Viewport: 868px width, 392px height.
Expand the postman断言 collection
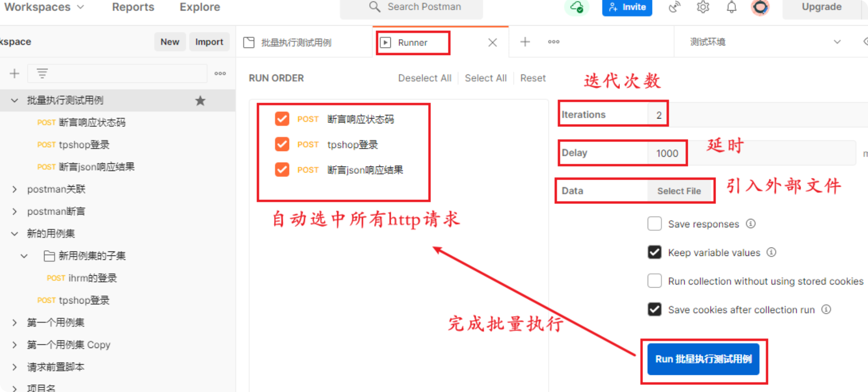pos(15,211)
